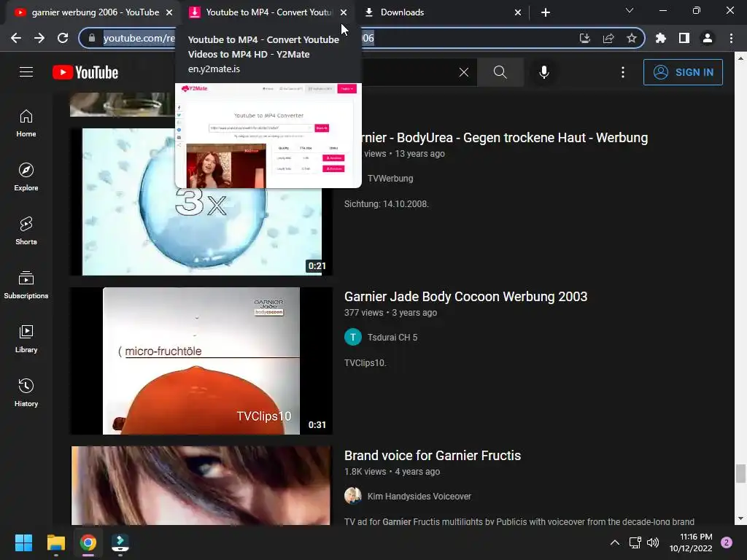Click scrollbar down arrow
The width and height of the screenshot is (747, 560).
point(740,518)
